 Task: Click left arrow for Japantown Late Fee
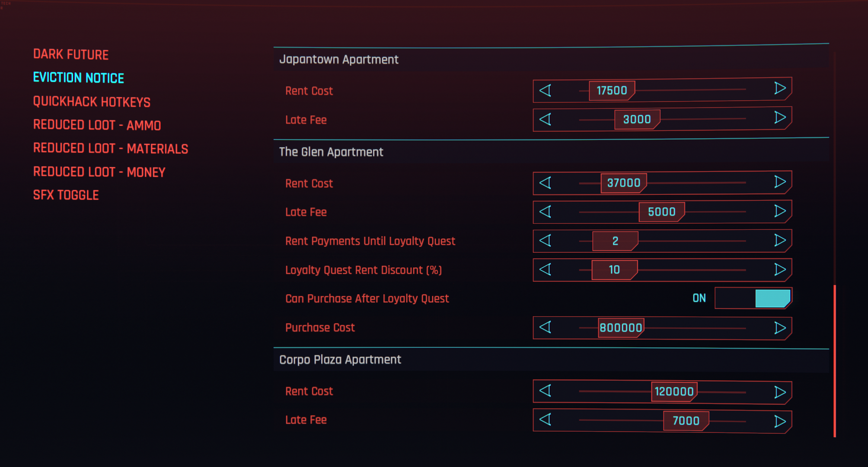tap(545, 119)
